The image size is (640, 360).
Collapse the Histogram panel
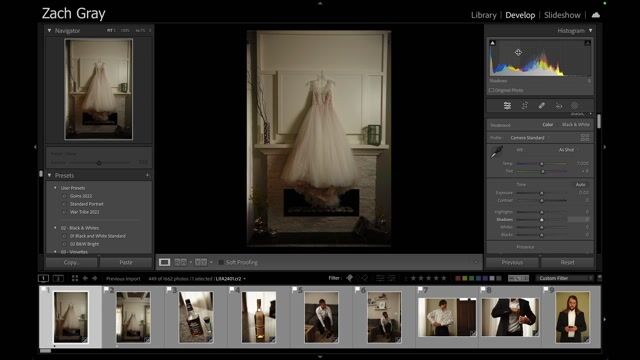tap(590, 31)
